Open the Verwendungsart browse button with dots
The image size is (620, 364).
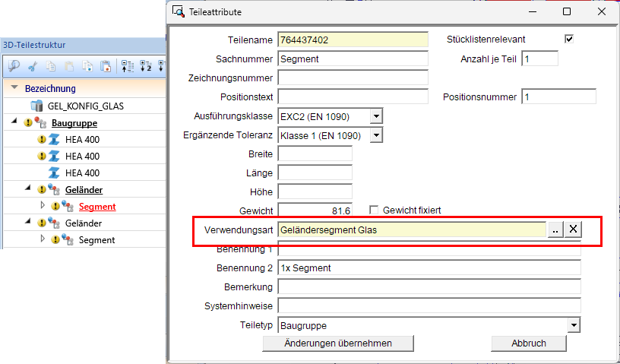coord(555,229)
